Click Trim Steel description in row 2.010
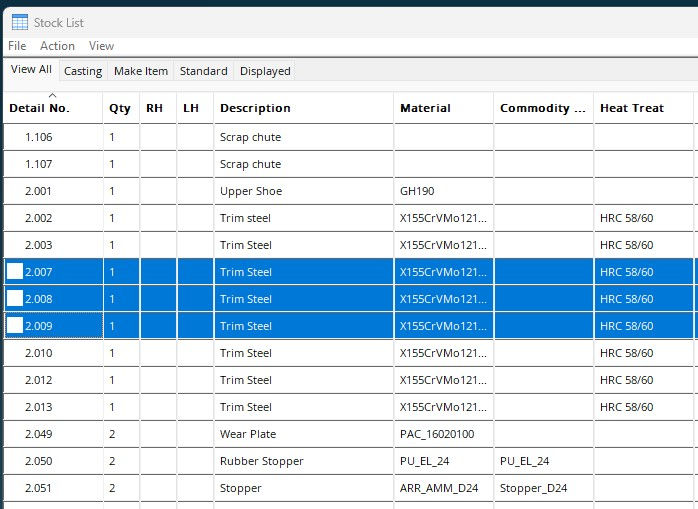This screenshot has width=698, height=509. click(246, 353)
